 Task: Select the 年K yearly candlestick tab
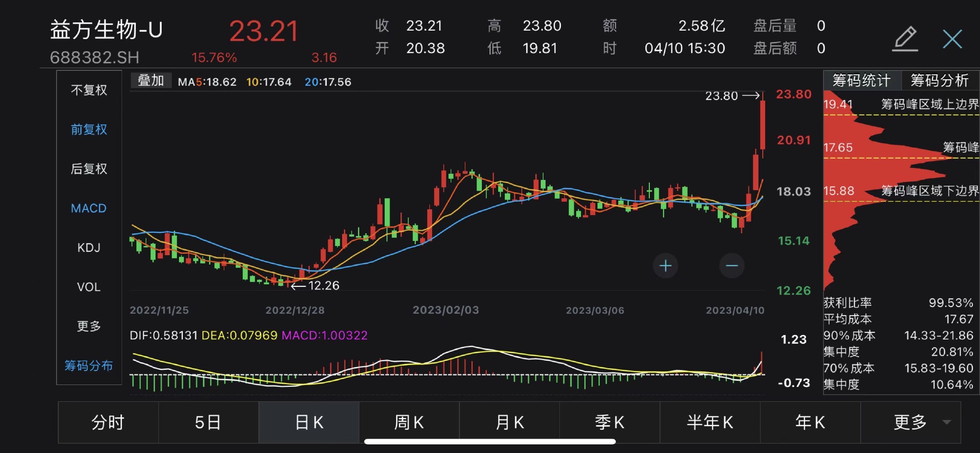tap(810, 422)
